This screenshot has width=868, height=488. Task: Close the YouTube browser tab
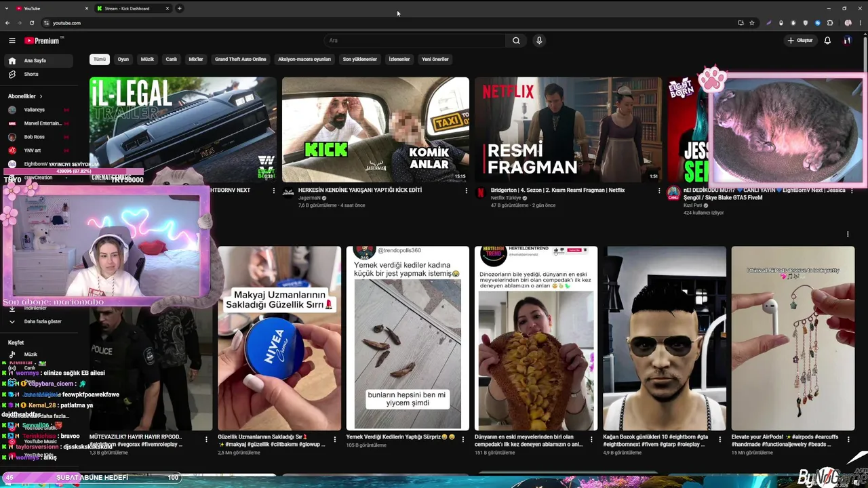click(x=87, y=9)
